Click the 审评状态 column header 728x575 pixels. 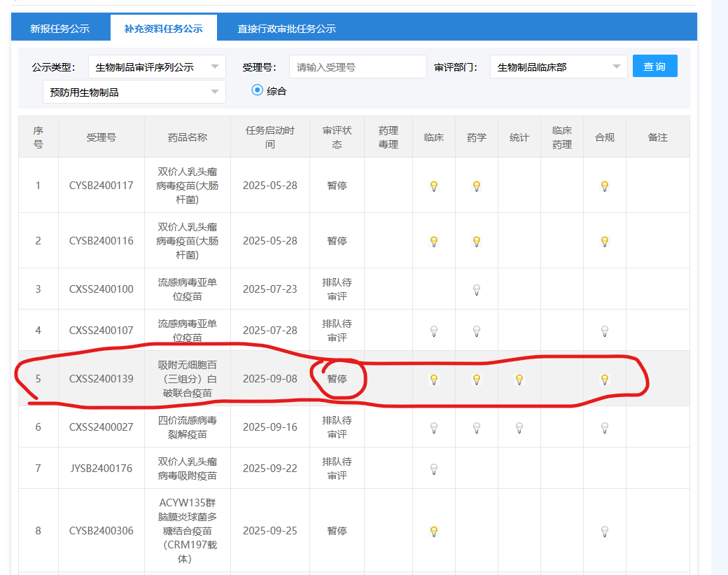(x=337, y=137)
